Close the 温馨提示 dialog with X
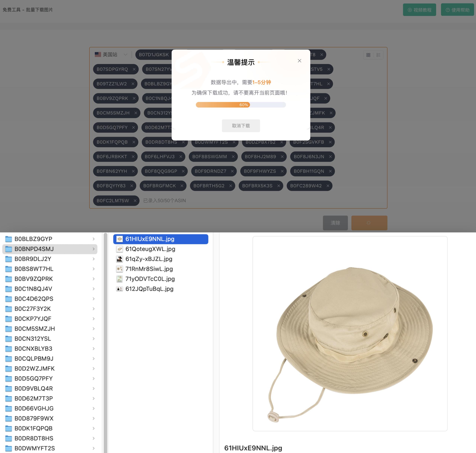The image size is (476, 453). pos(299,61)
